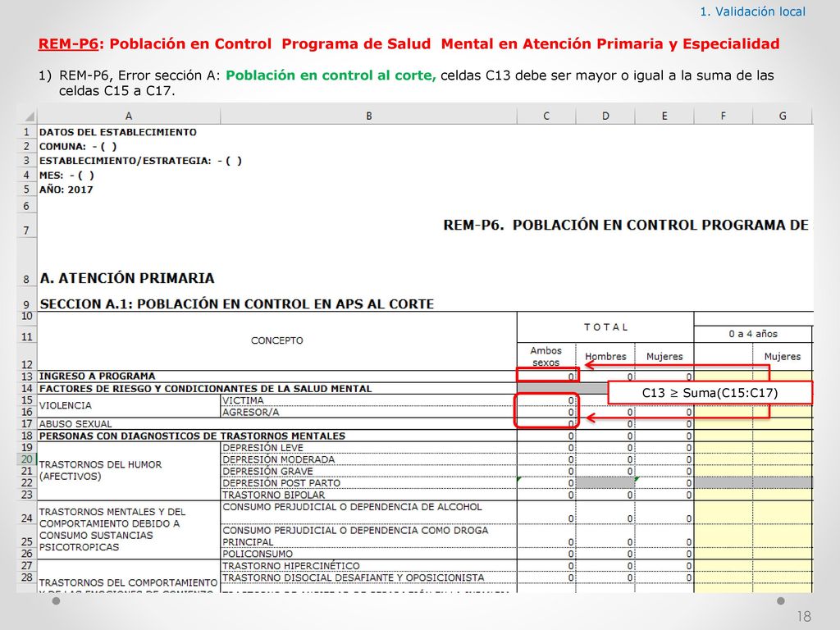
Task: Click the '0 a 4 años' header cell
Action: 753,334
